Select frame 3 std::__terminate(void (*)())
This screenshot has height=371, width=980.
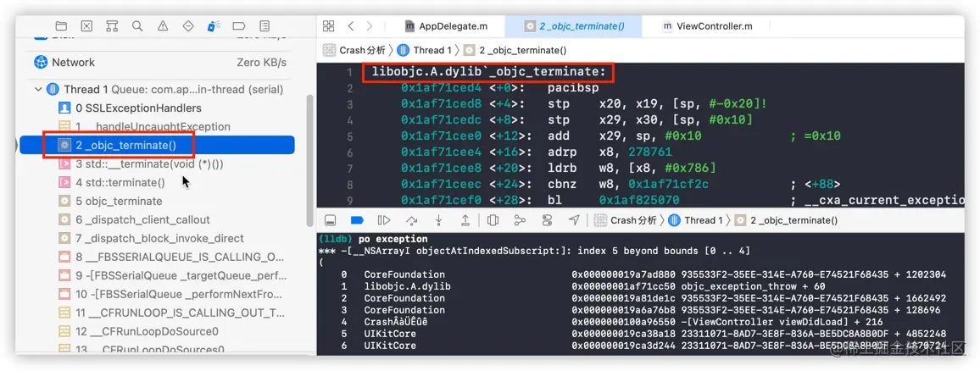pos(158,164)
